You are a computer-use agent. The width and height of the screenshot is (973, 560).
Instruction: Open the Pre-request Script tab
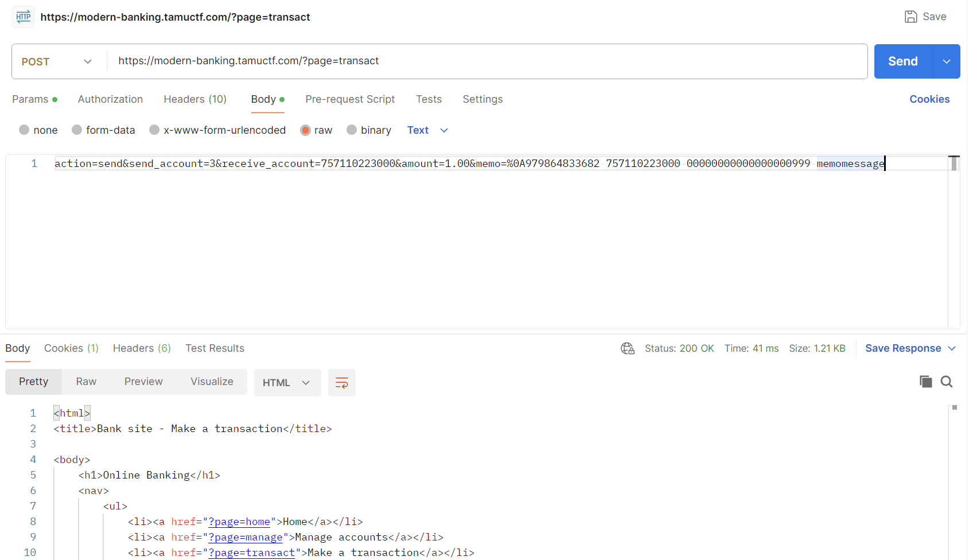click(350, 99)
